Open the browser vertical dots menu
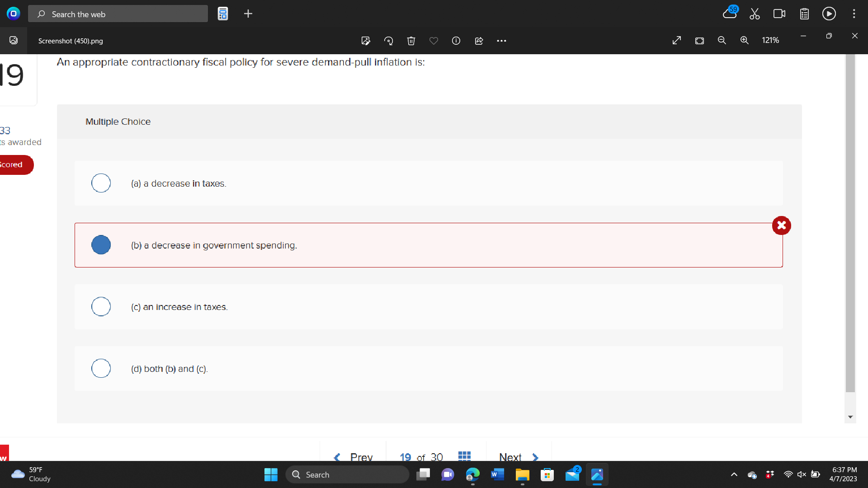 point(854,14)
